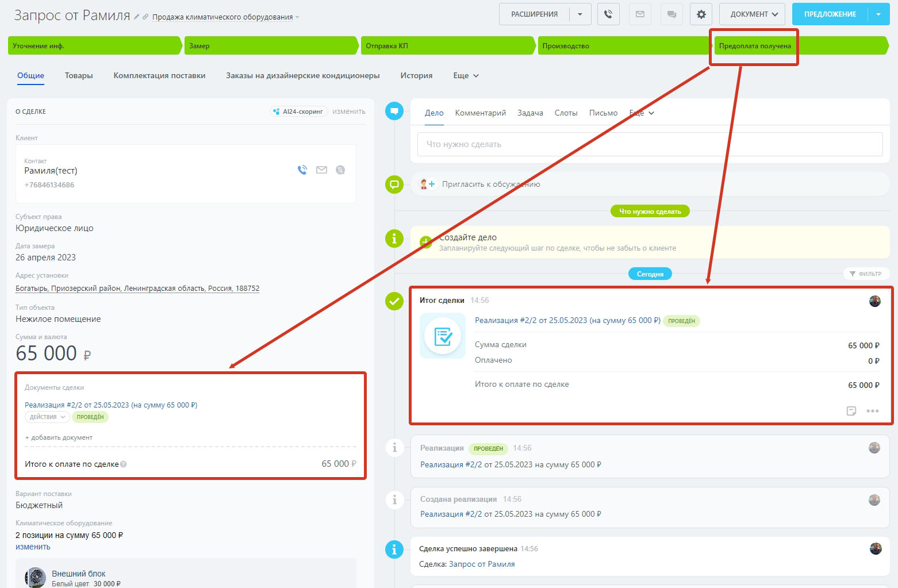Switch to the Товары tab

click(x=79, y=75)
